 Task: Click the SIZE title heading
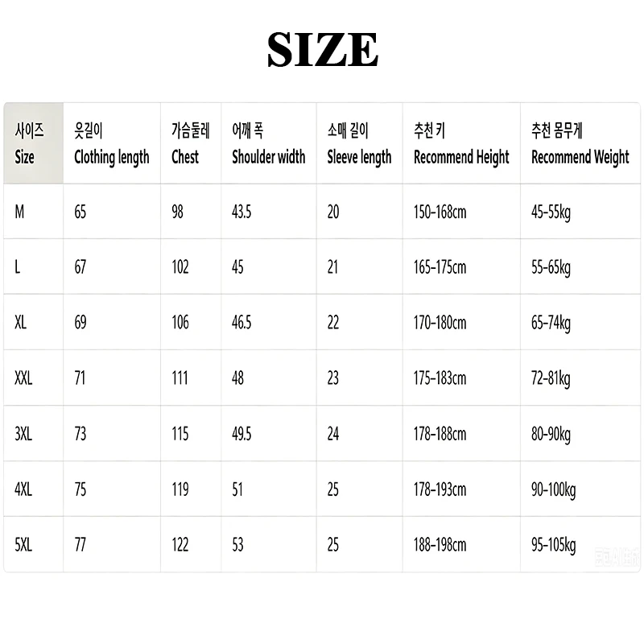coord(323,49)
